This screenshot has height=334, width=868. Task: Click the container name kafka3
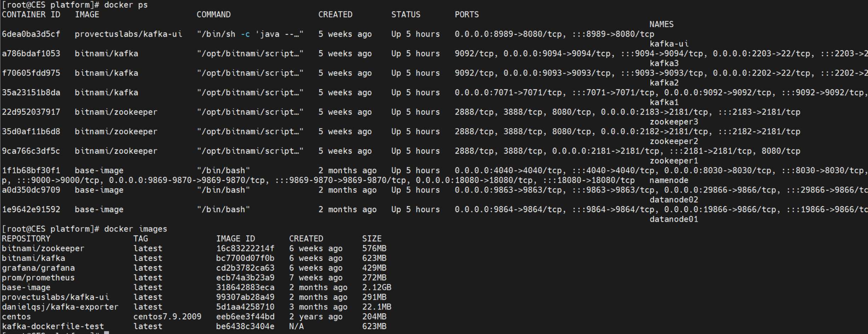[664, 63]
